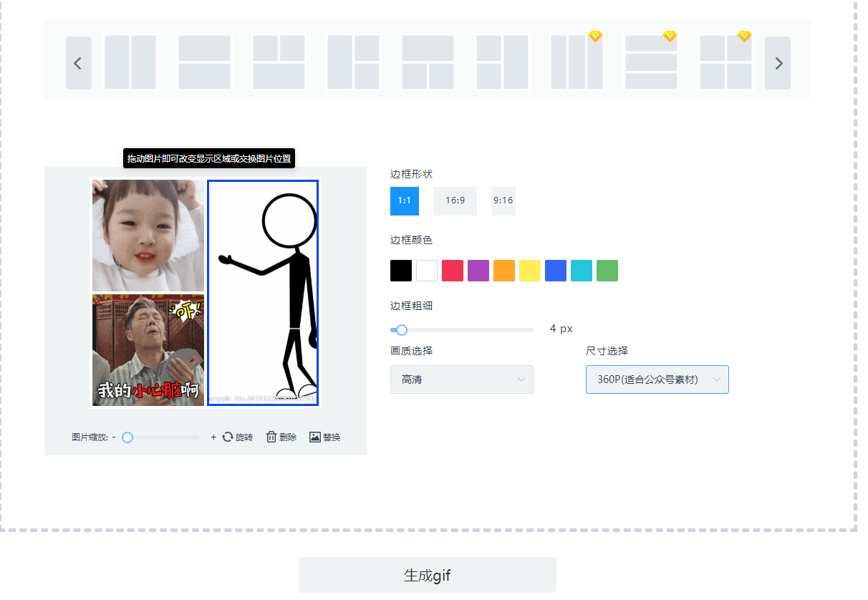The width and height of the screenshot is (868, 600).
Task: Pick the green border color
Action: (607, 271)
